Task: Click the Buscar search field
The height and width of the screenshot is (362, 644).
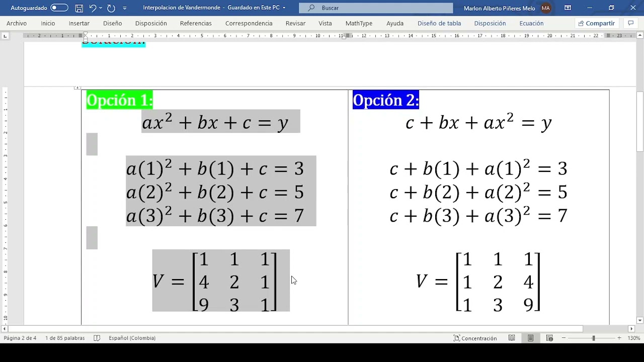Action: click(376, 8)
